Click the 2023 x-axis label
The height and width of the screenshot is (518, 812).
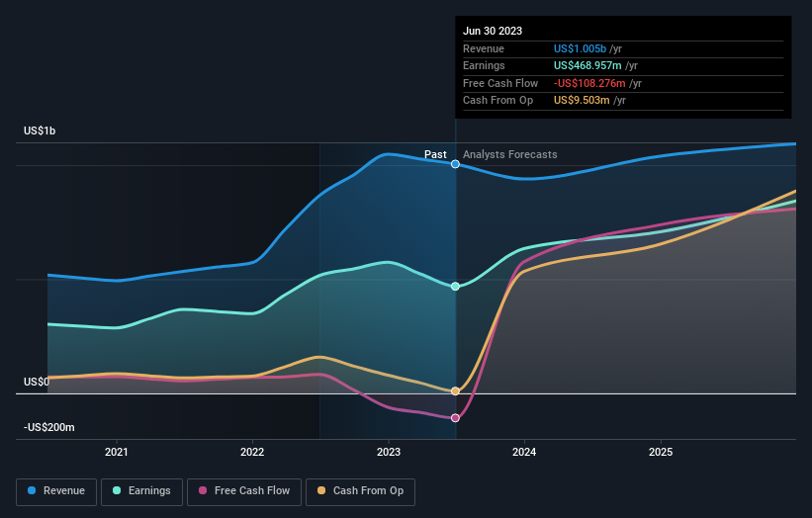click(389, 452)
